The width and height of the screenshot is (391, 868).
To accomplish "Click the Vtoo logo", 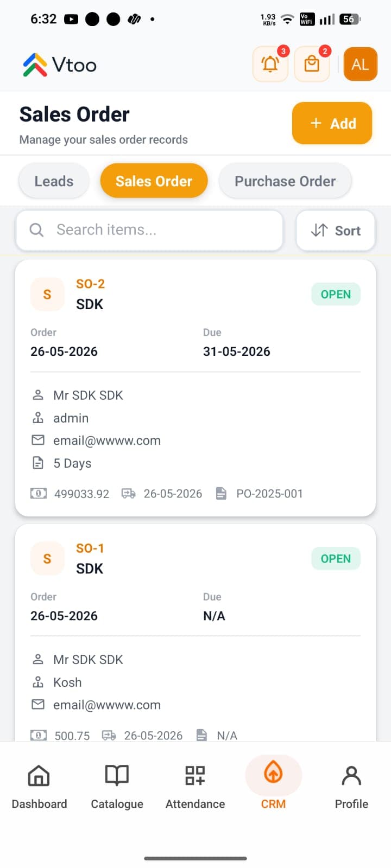I will (60, 65).
